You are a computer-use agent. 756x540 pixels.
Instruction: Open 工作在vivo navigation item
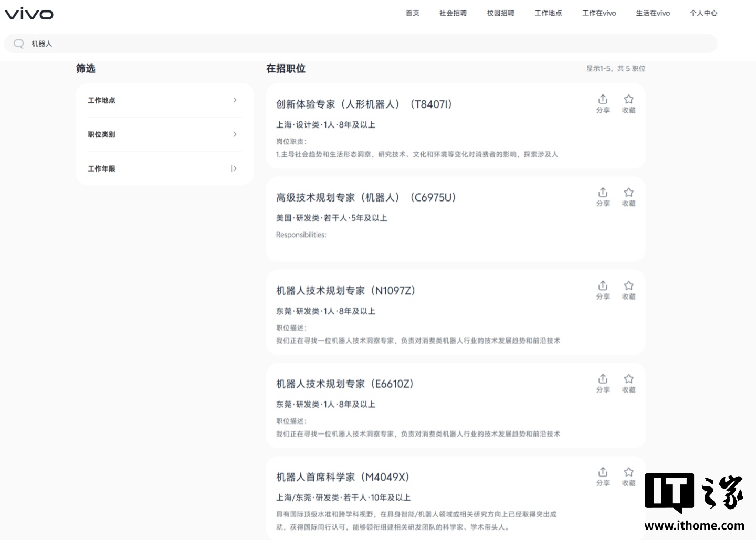(x=599, y=13)
